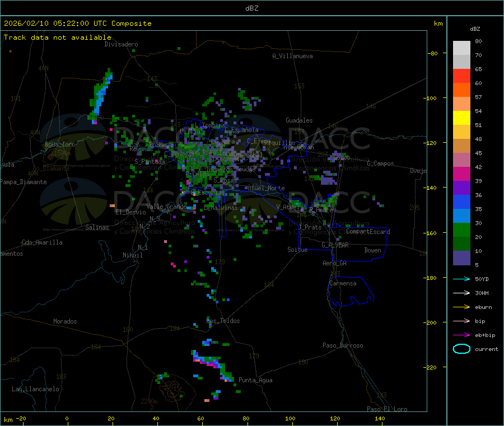Click the Guadales map label
The image size is (504, 426).
coord(299,120)
